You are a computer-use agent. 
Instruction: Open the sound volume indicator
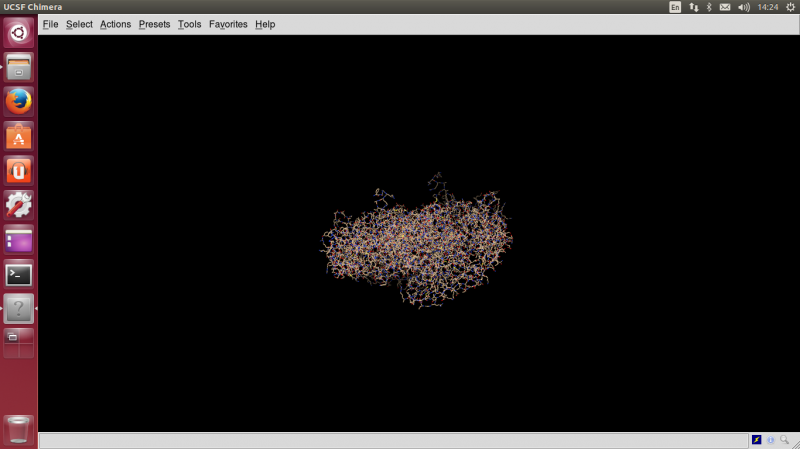click(744, 7)
